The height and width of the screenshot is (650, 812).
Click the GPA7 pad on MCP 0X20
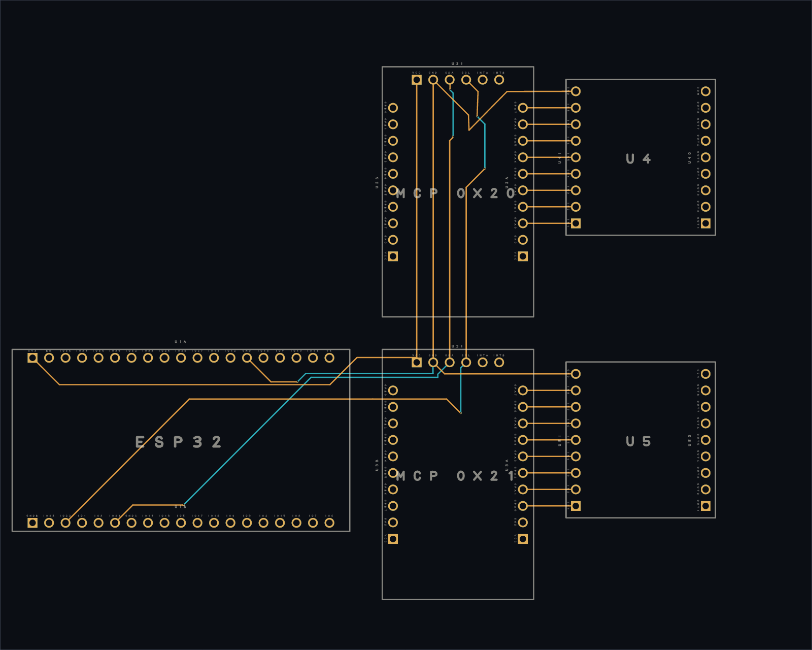click(523, 108)
